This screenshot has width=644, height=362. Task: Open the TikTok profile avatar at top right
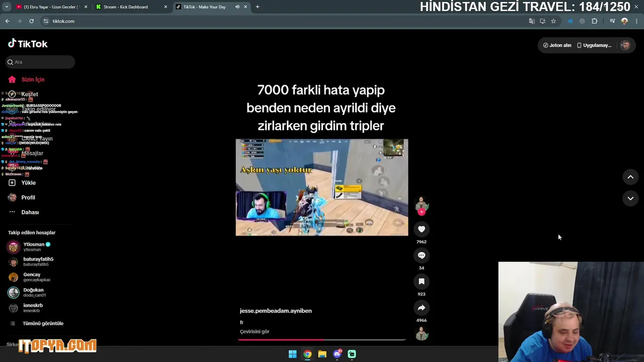click(625, 45)
